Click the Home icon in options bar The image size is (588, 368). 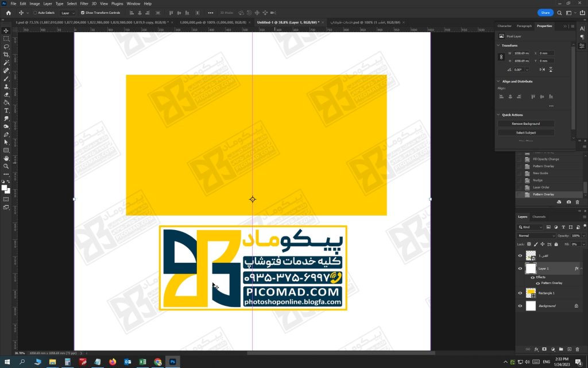[8, 13]
